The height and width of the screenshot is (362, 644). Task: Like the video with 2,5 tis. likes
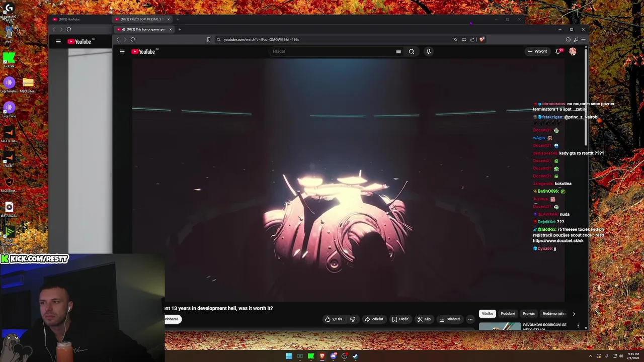[334, 319]
